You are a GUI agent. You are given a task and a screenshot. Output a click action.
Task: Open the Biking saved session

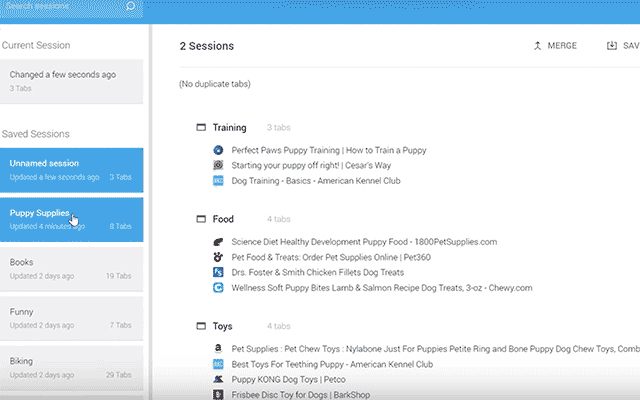72,366
